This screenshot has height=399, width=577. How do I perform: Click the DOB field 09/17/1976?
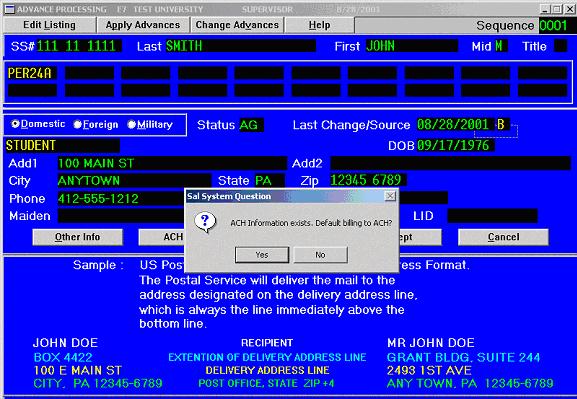[x=455, y=145]
